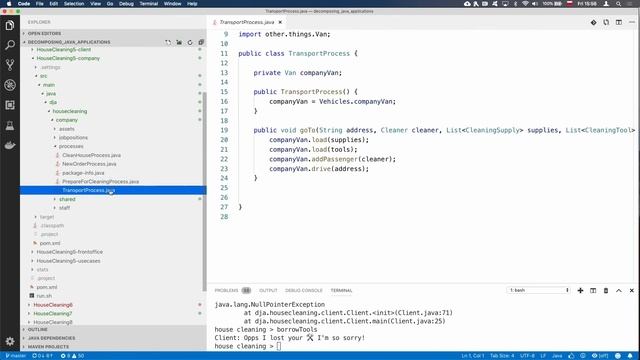The width and height of the screenshot is (640, 360).
Task: Open the Search view in activity bar
Action: (x=10, y=45)
